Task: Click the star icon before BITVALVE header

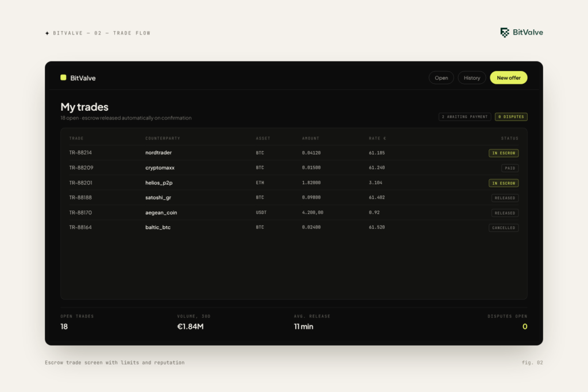Action: pos(47,33)
